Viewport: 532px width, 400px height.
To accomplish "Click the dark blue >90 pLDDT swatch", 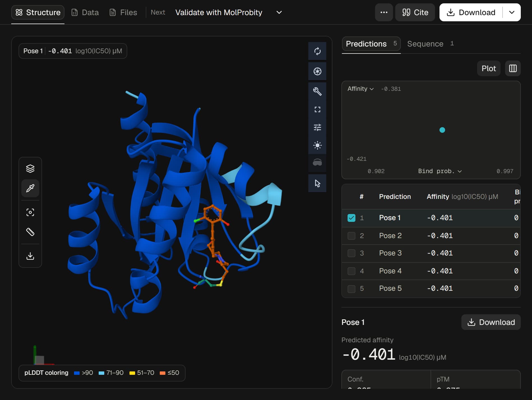I will pos(77,373).
